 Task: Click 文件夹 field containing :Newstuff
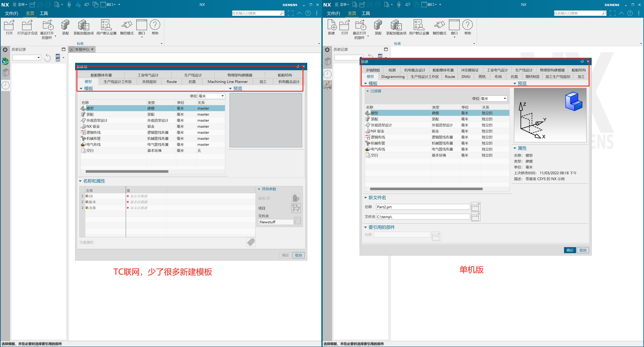pos(276,222)
